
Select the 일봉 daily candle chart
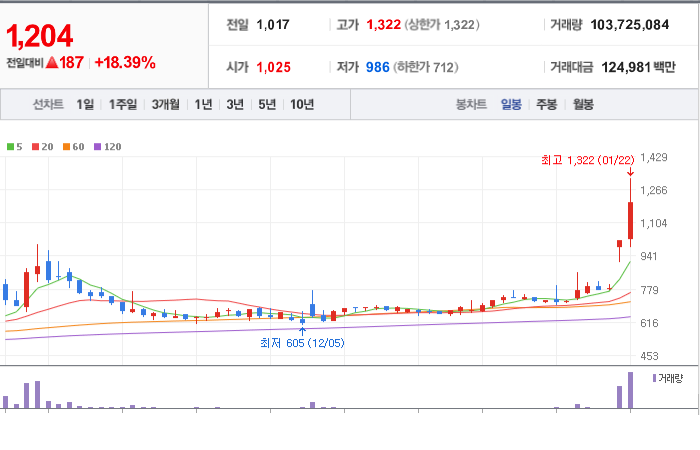(511, 104)
